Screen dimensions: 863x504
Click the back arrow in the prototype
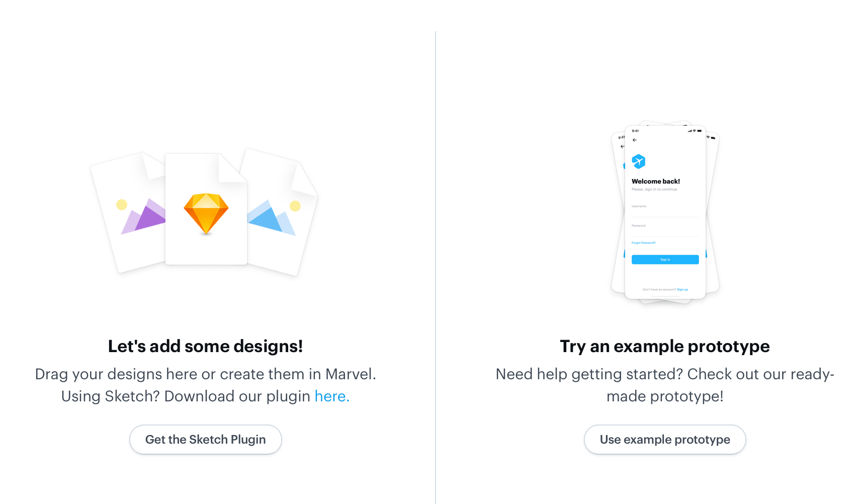[x=634, y=140]
